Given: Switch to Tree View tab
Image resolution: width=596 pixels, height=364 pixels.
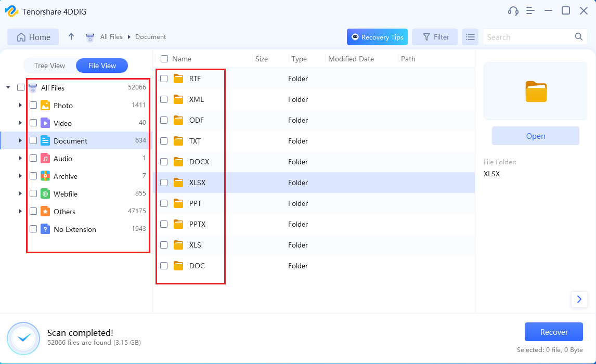Looking at the screenshot, I should point(50,66).
